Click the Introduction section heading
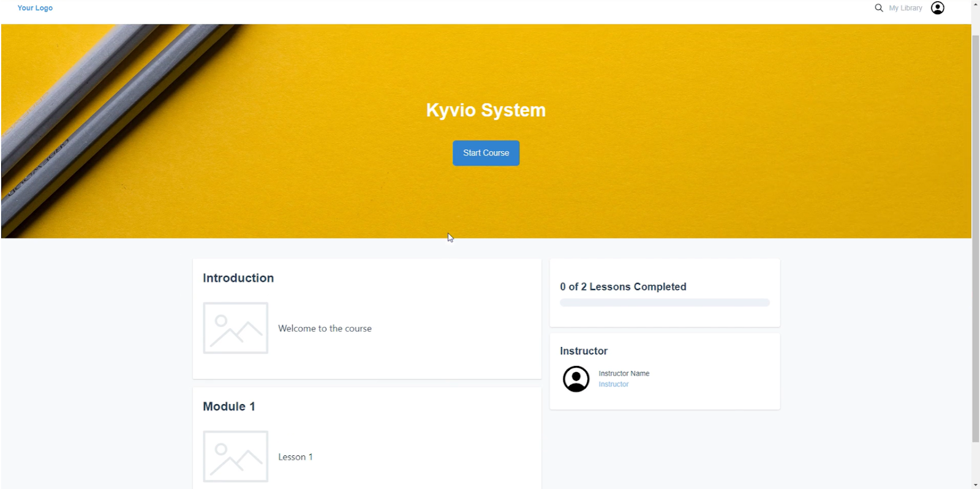The height and width of the screenshot is (489, 980). point(238,278)
